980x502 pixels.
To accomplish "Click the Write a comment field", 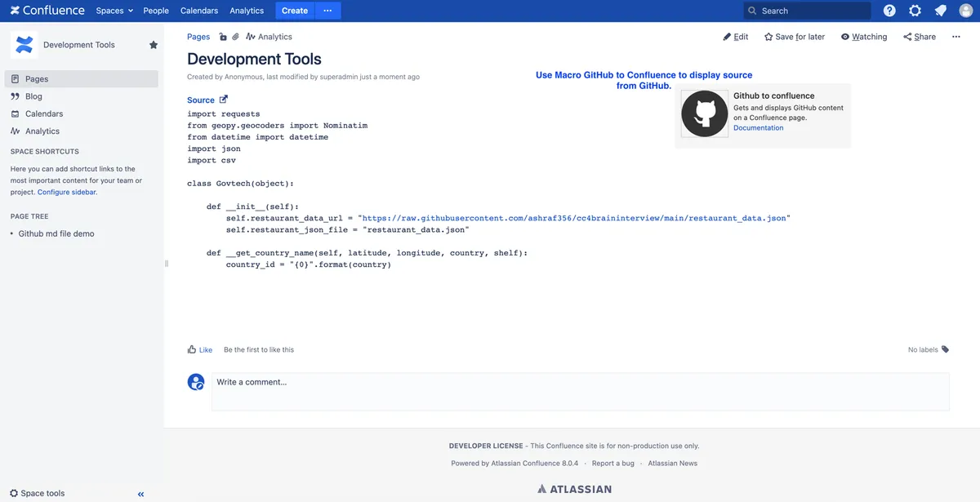I will point(581,391).
